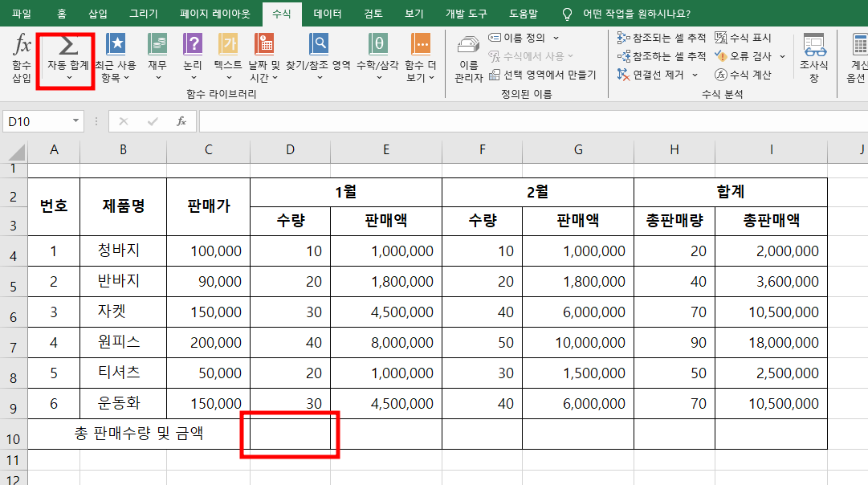Open More Functions (함수 더 보기)
Image resolution: width=868 pixels, height=485 pixels.
(x=421, y=58)
